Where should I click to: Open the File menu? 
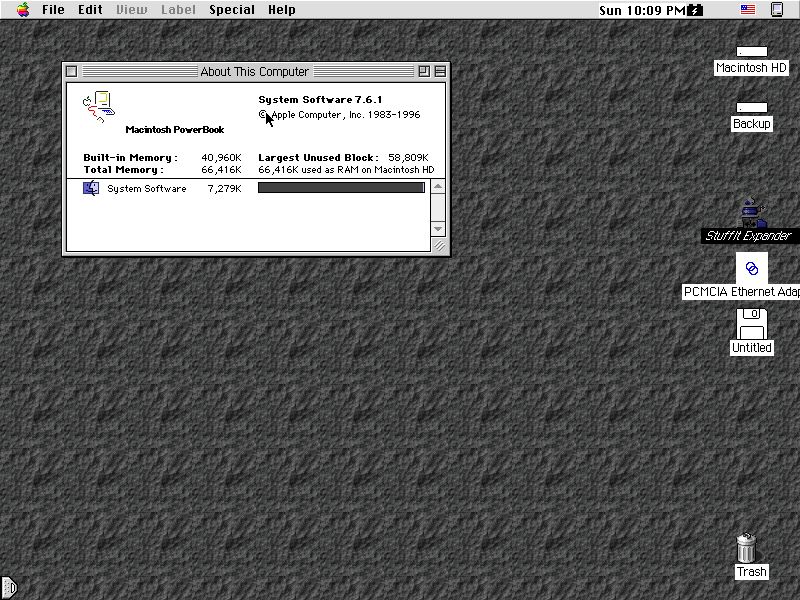coord(53,10)
